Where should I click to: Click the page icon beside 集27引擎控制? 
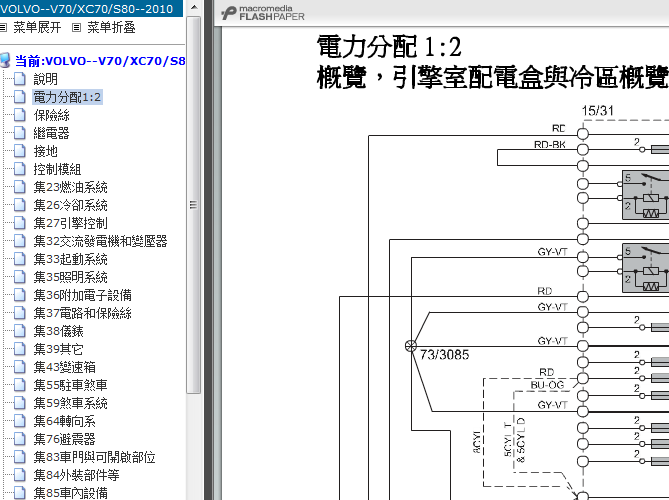click(x=20, y=223)
